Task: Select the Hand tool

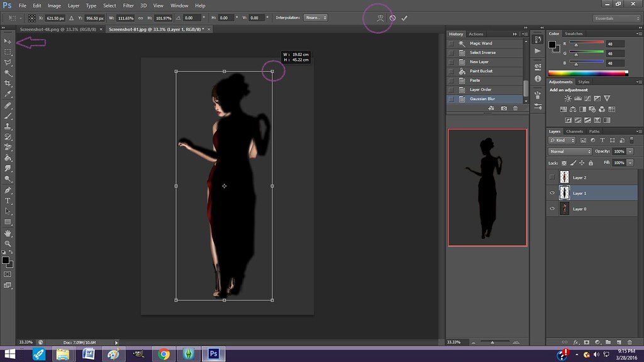Action: click(8, 233)
